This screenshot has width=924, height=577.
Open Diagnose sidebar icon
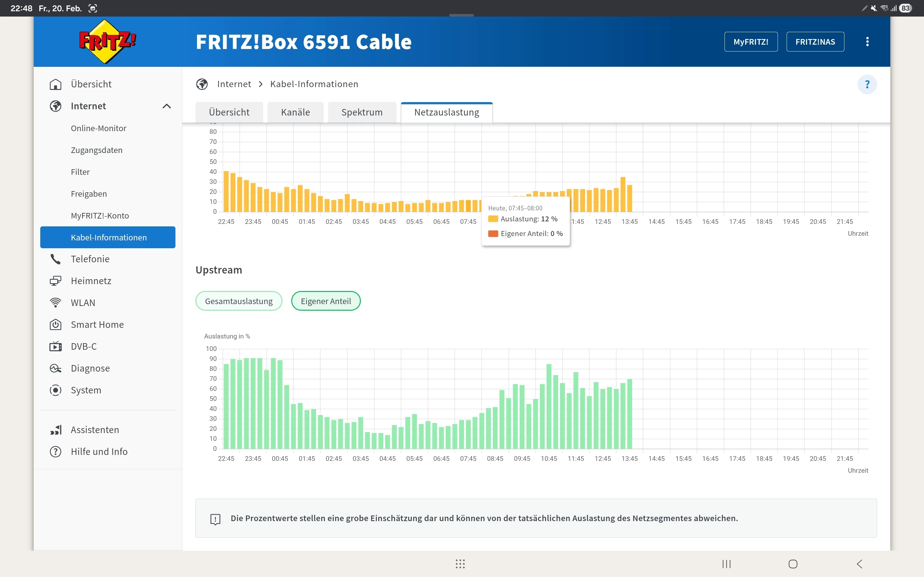pyautogui.click(x=56, y=368)
